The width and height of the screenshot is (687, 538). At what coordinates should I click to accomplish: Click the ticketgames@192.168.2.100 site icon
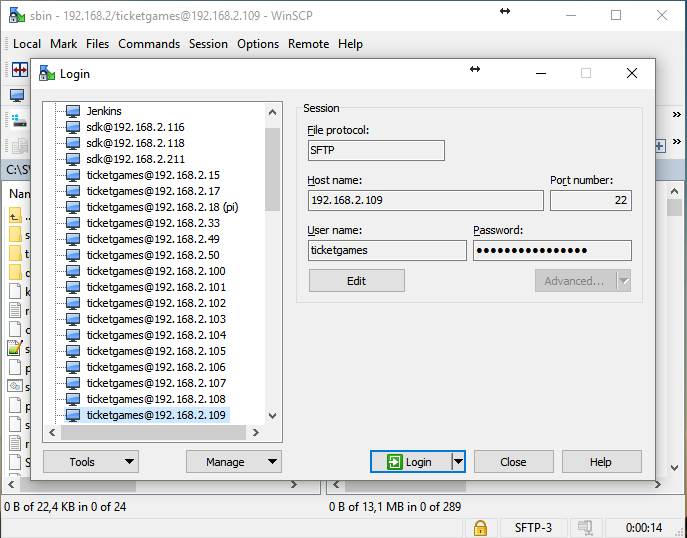73,271
